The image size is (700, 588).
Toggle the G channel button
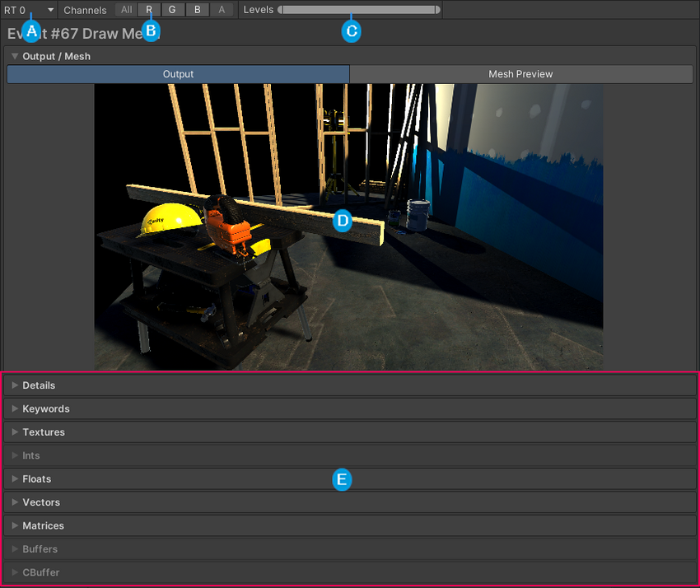(172, 10)
